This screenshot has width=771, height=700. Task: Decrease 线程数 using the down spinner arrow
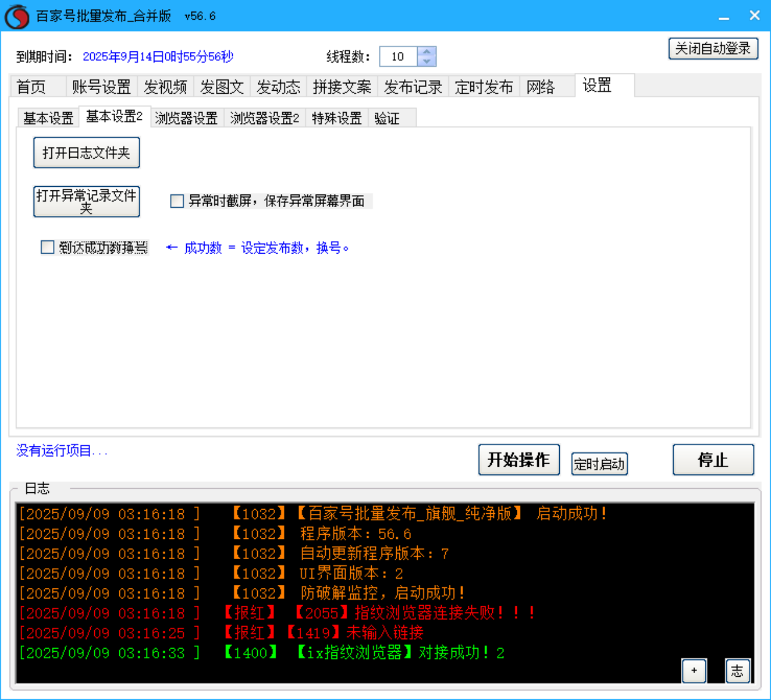426,61
